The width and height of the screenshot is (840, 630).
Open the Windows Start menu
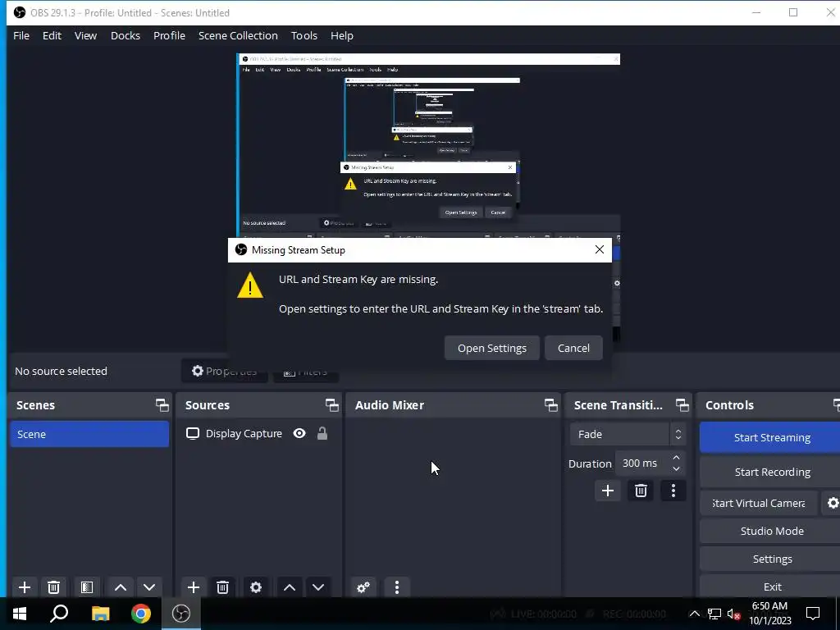tap(20, 614)
